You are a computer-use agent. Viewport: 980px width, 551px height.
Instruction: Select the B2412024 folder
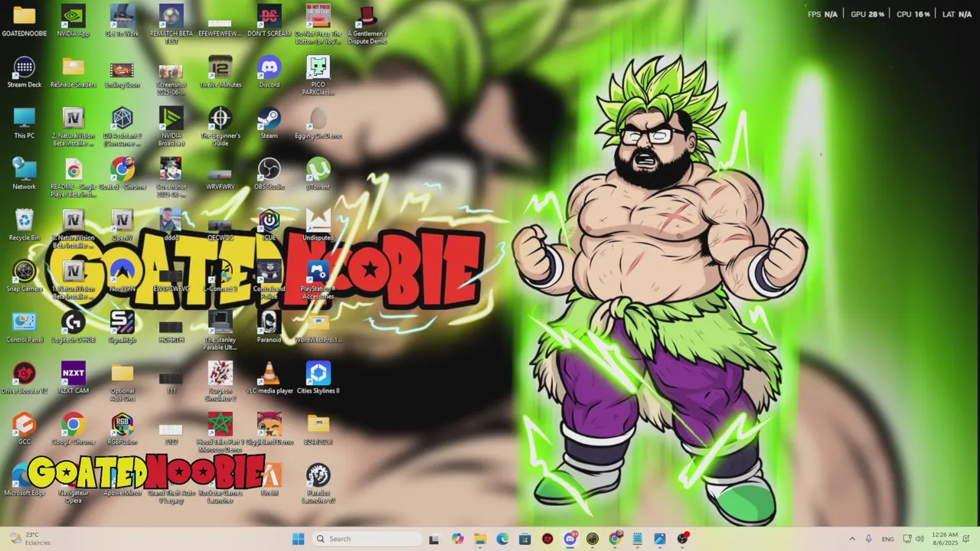point(318,429)
